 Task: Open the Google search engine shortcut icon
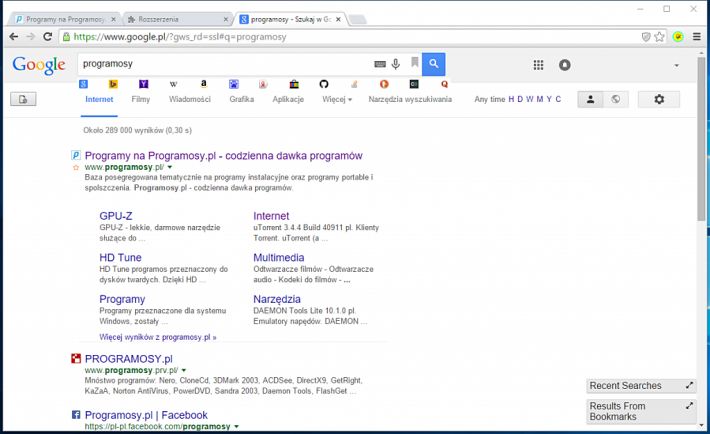tap(83, 84)
